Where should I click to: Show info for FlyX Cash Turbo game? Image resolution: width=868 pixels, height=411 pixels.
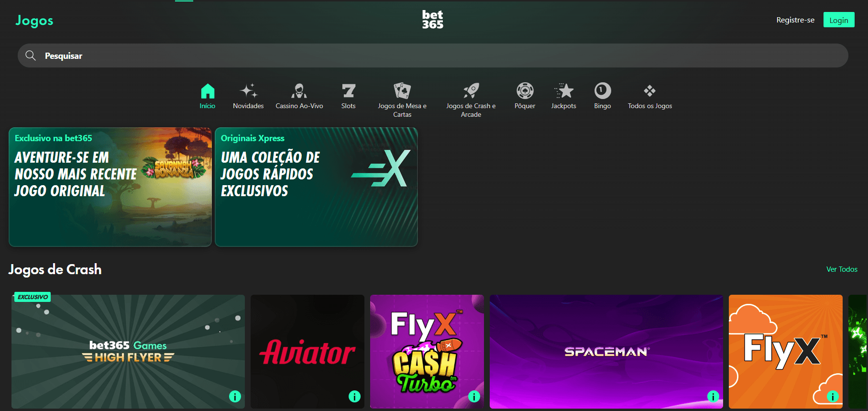pyautogui.click(x=474, y=396)
